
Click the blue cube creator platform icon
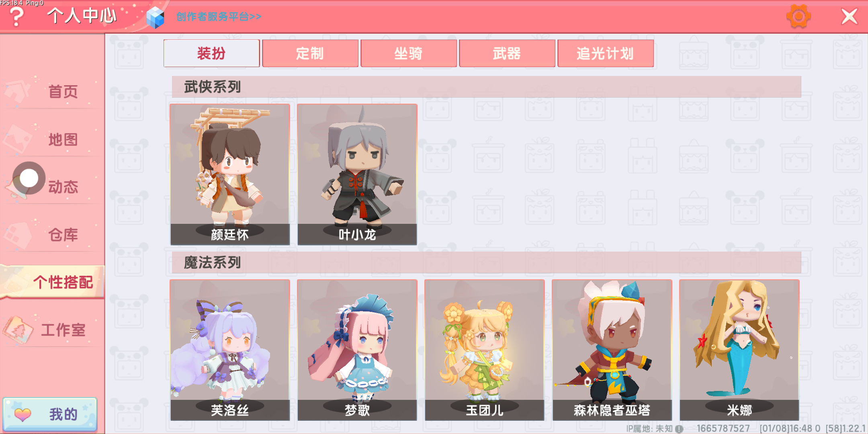pyautogui.click(x=155, y=17)
